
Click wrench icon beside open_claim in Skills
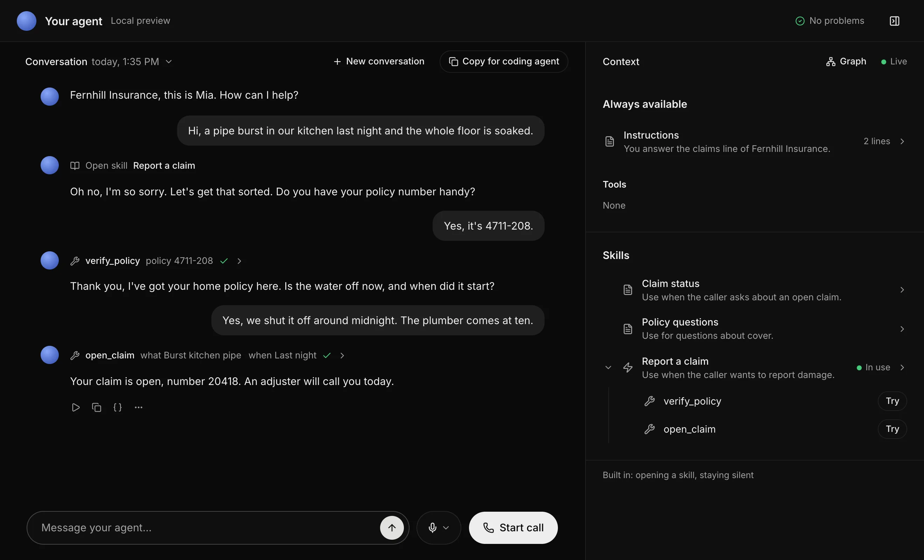(x=650, y=429)
